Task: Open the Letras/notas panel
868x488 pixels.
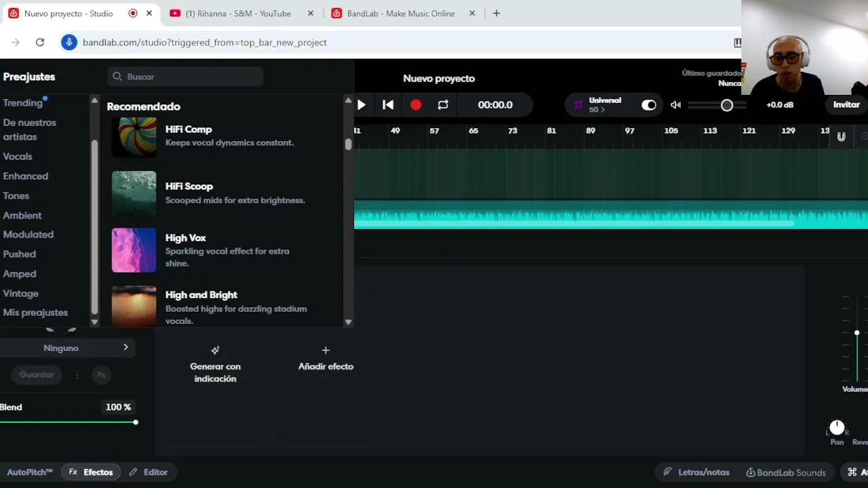Action: (x=696, y=472)
